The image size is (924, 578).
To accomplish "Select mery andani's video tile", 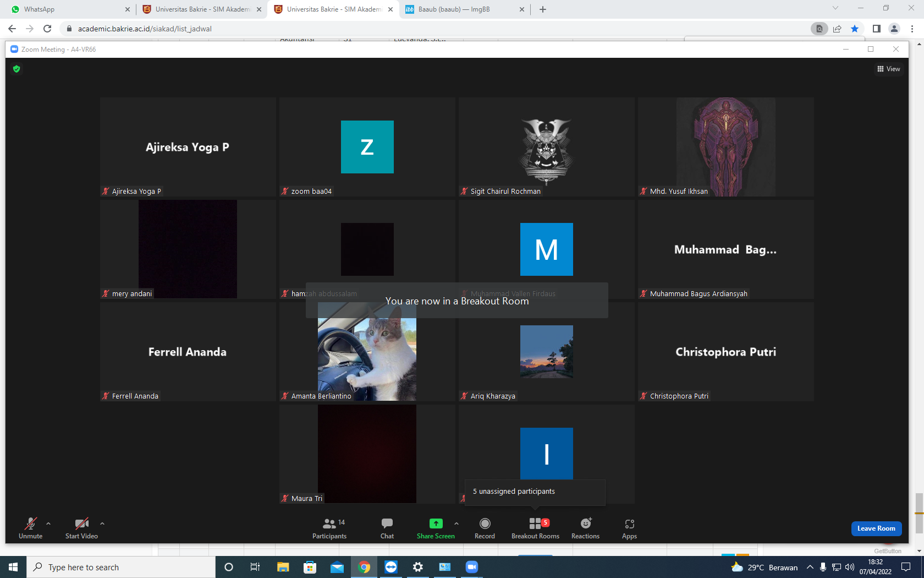I will coord(188,249).
